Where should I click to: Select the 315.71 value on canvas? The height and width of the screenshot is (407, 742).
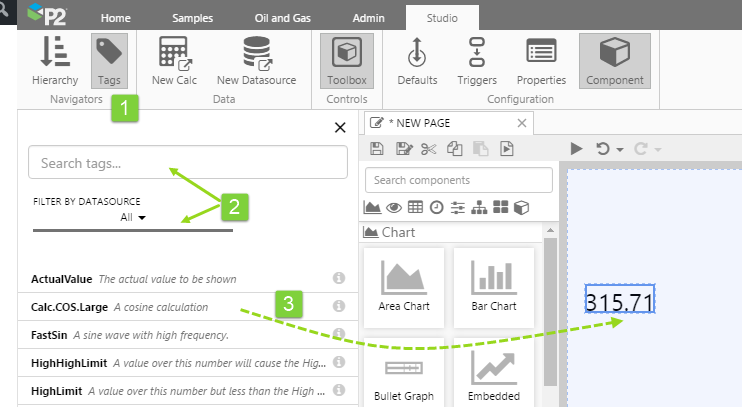pyautogui.click(x=620, y=299)
